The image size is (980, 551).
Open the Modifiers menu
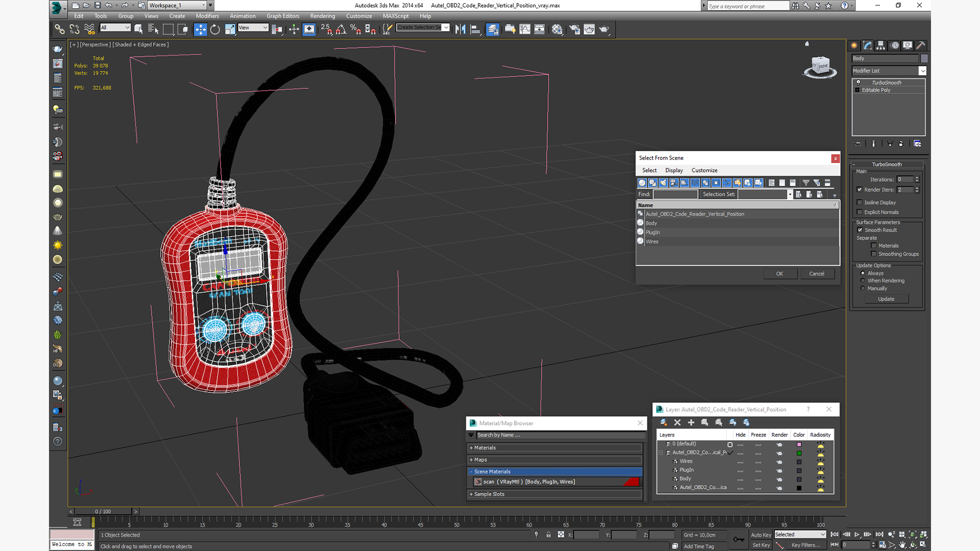point(207,16)
